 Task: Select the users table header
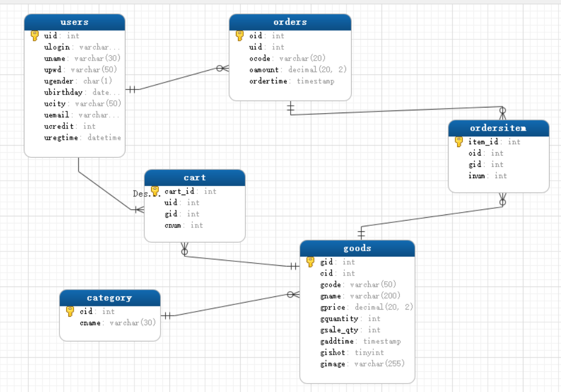(75, 22)
